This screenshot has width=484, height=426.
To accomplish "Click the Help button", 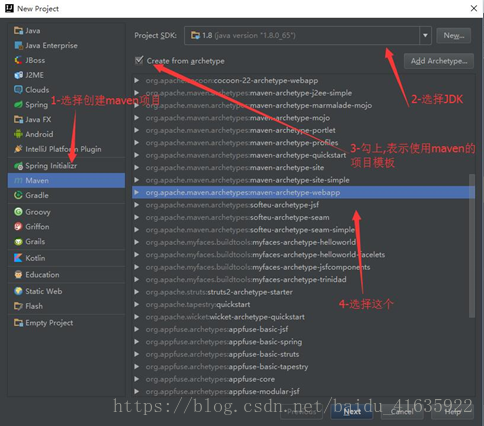I will (x=453, y=412).
